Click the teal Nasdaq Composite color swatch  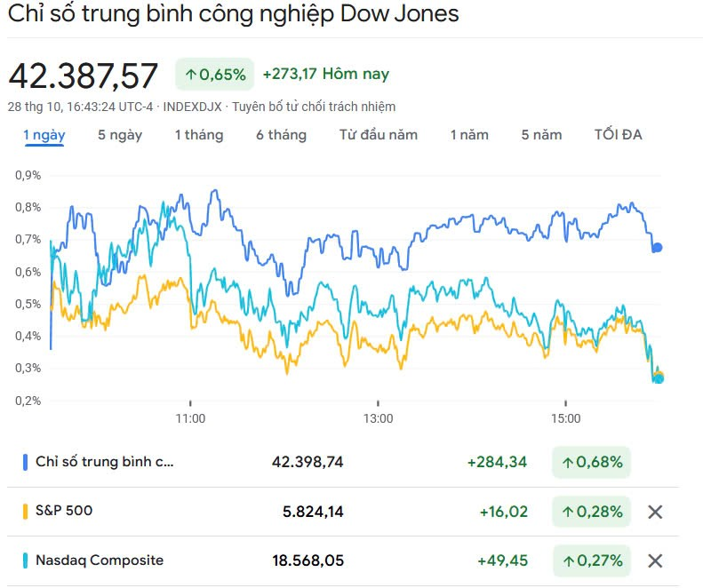25,560
